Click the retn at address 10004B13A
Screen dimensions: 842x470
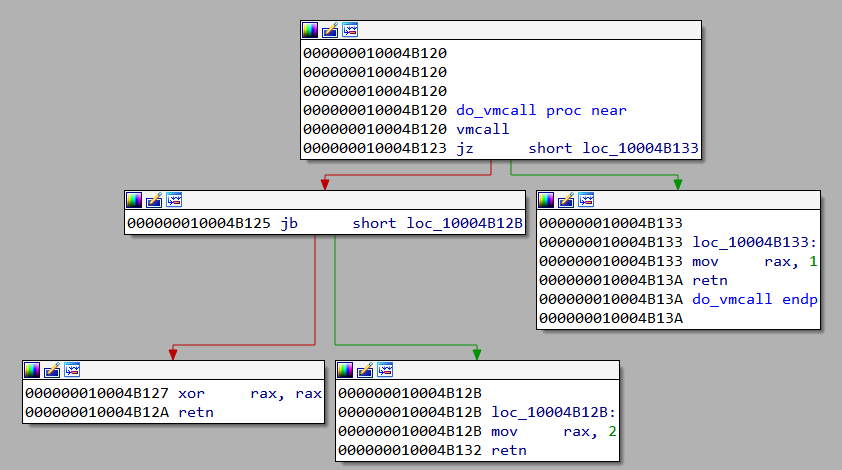[710, 280]
